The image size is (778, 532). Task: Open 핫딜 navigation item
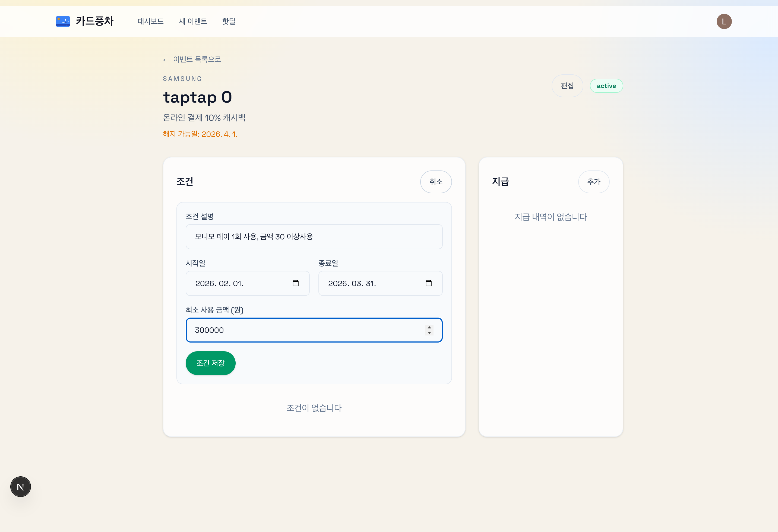coord(229,21)
